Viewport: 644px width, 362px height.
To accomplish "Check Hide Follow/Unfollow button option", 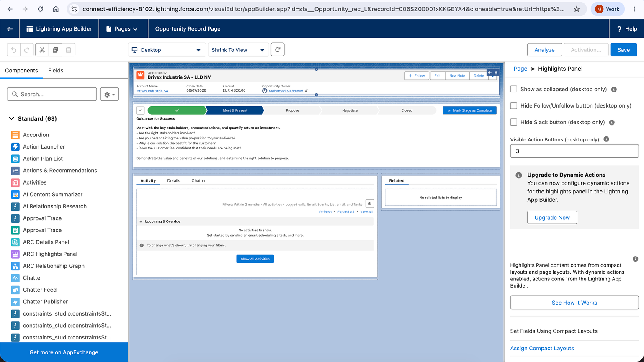I will point(514,105).
